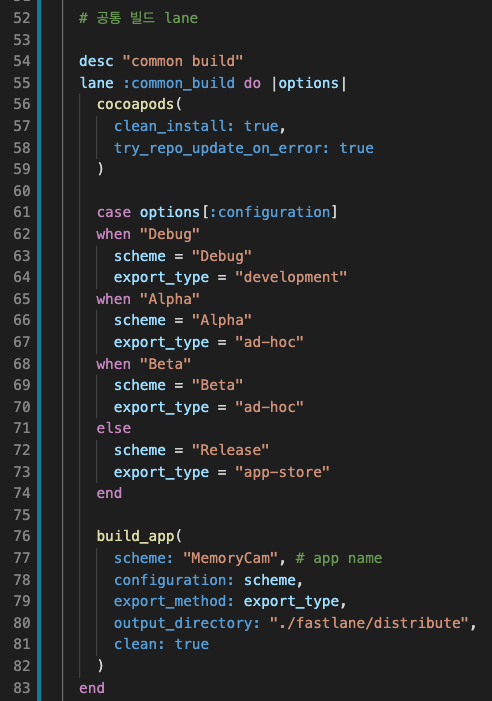Click when "Debug" on line 62
The width and height of the screenshot is (492, 701).
(148, 234)
